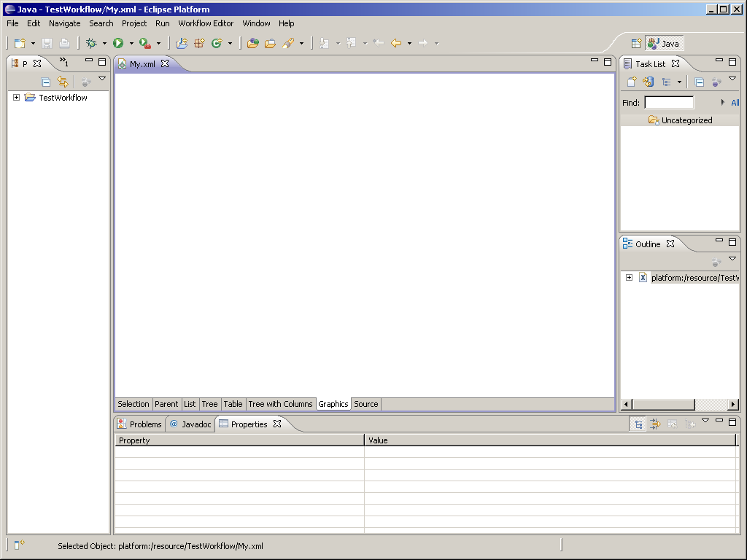Click New Task icon in Task List

[632, 82]
